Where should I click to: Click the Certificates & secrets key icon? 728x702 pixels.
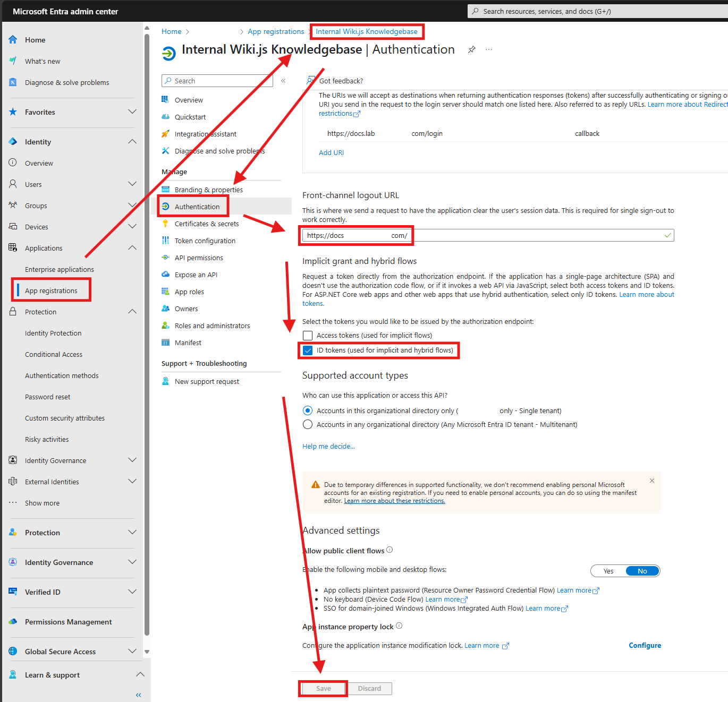click(165, 224)
